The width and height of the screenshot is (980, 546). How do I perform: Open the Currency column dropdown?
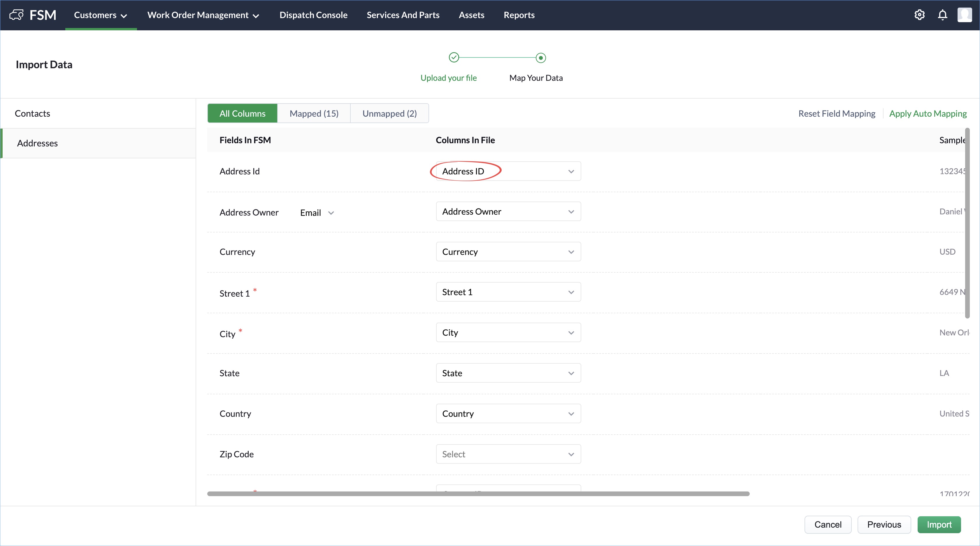pos(508,252)
